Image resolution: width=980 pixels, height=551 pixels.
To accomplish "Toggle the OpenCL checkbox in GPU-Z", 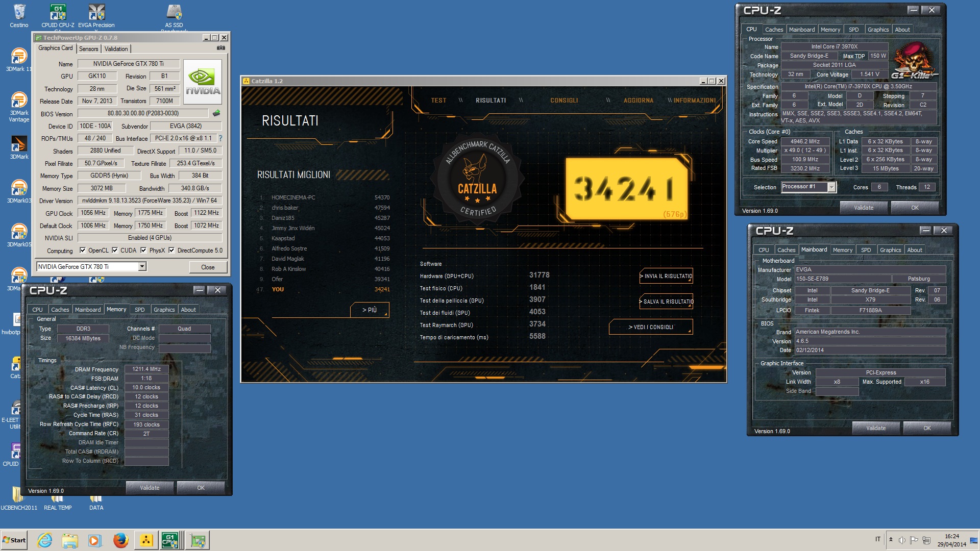I will click(83, 251).
